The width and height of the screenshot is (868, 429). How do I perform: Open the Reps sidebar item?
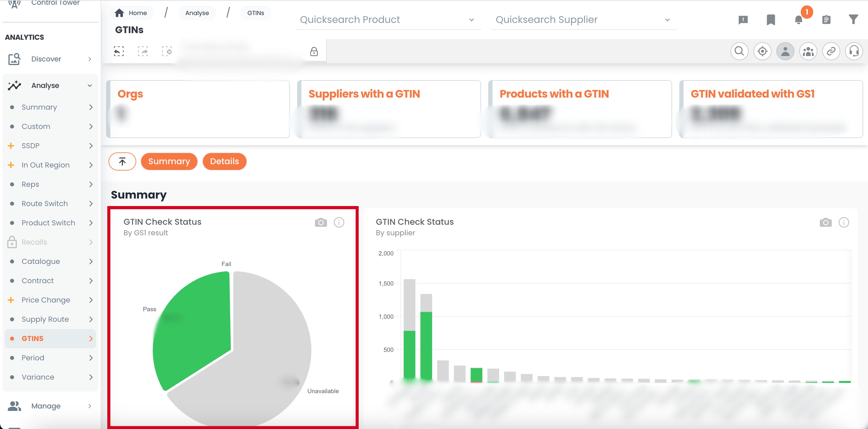pos(51,184)
